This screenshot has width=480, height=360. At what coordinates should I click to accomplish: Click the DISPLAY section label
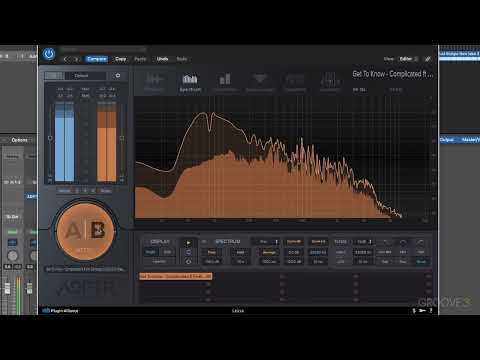(160, 242)
